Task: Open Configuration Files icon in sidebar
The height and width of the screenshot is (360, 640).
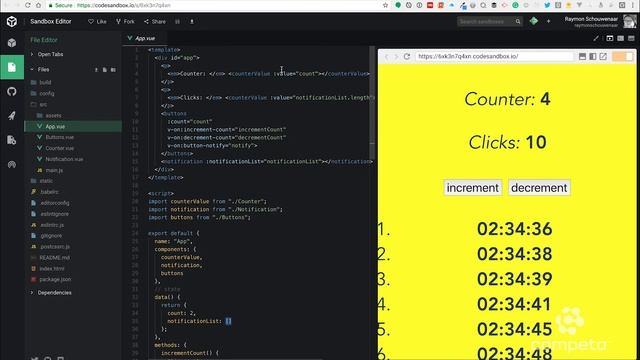Action: coord(12,140)
